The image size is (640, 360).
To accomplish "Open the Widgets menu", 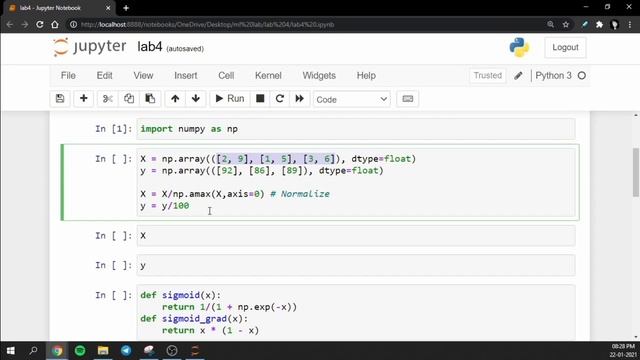I will coord(319,76).
